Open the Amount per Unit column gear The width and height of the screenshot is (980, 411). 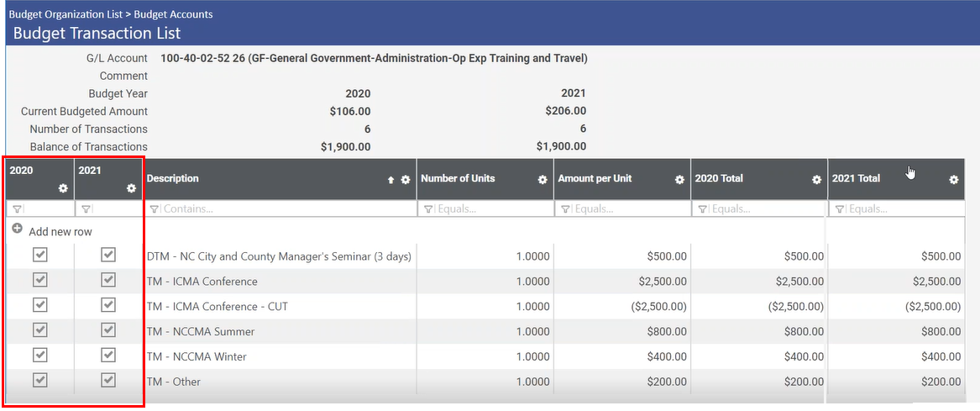(x=679, y=180)
